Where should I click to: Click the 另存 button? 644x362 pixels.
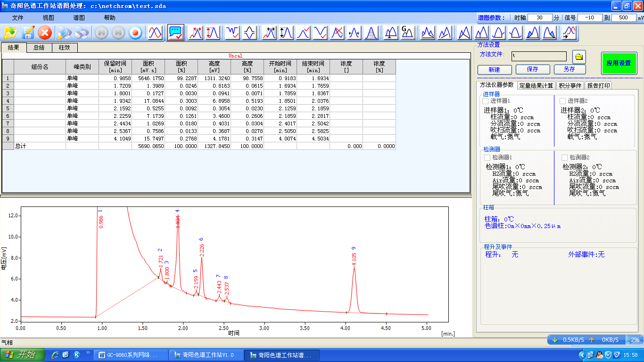569,69
